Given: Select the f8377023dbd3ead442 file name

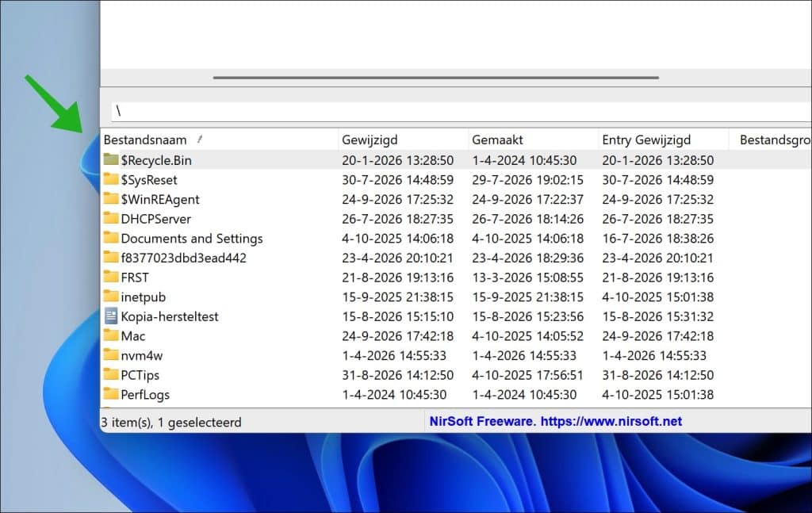Looking at the screenshot, I should (x=184, y=258).
